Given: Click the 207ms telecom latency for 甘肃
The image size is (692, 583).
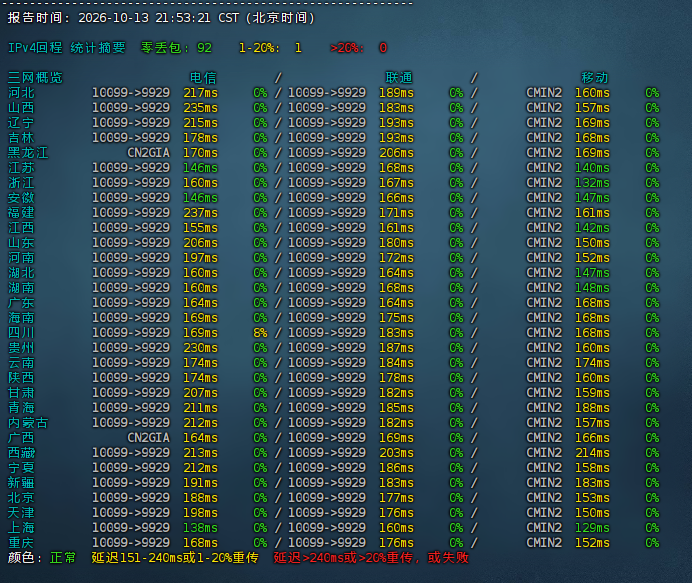Looking at the screenshot, I should [200, 393].
